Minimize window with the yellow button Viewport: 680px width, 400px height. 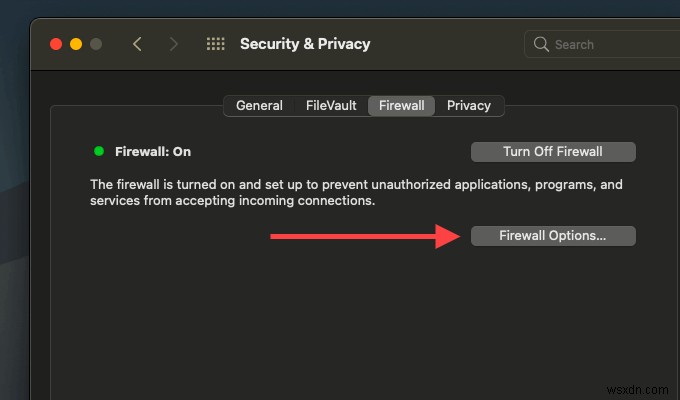point(76,44)
